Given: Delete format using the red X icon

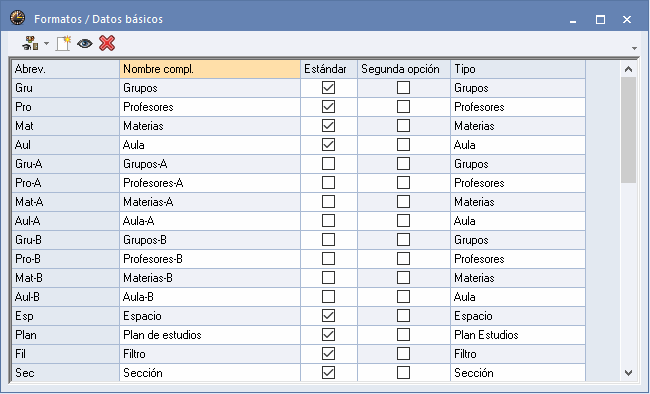Looking at the screenshot, I should click(x=107, y=43).
